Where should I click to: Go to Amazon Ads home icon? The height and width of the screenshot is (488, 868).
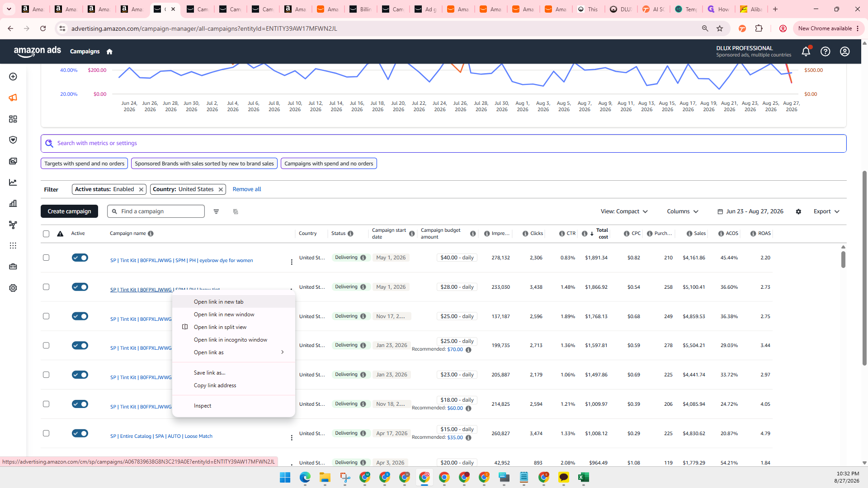109,52
